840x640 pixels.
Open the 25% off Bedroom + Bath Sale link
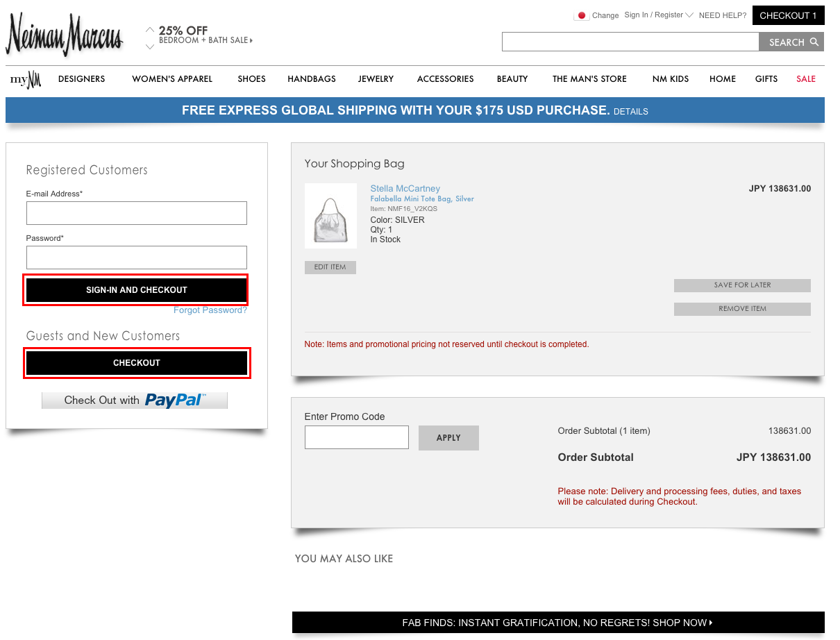[x=205, y=35]
